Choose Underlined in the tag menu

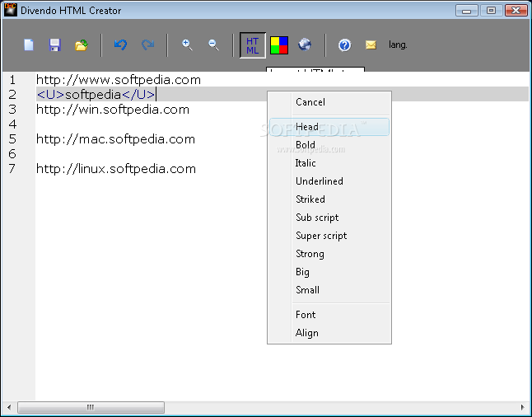coord(329,181)
